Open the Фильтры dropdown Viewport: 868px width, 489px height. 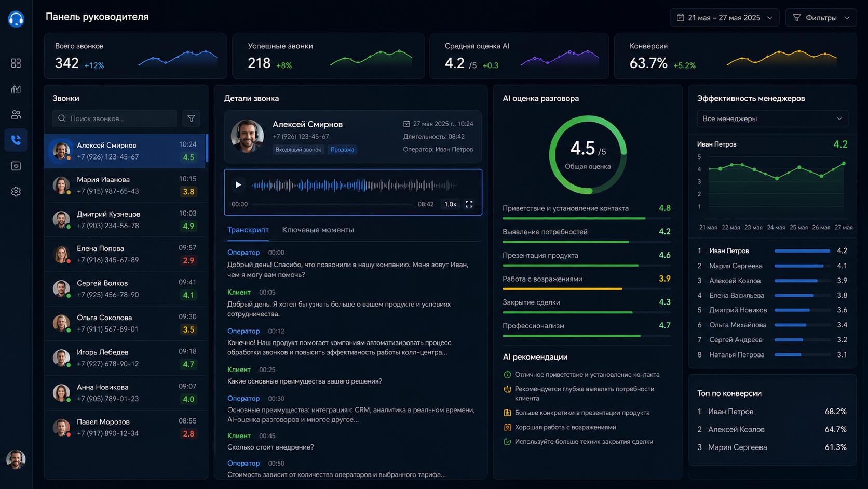(x=821, y=18)
